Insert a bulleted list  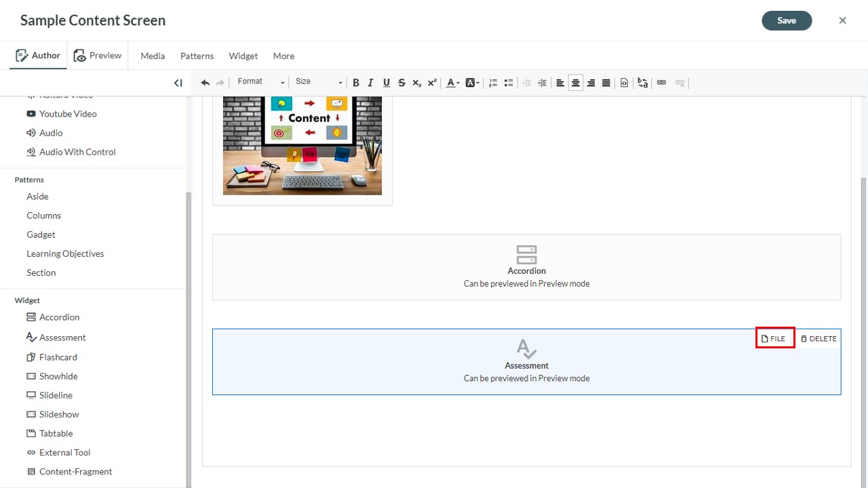[508, 83]
